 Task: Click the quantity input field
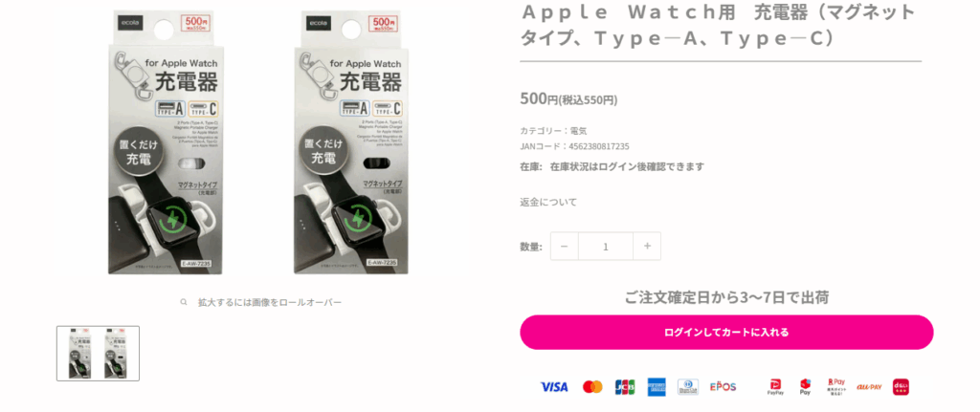(x=606, y=246)
